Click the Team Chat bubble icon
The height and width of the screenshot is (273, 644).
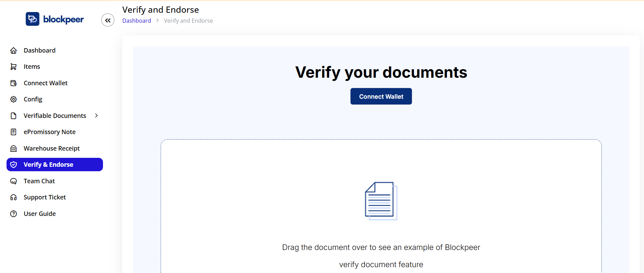pyautogui.click(x=13, y=181)
